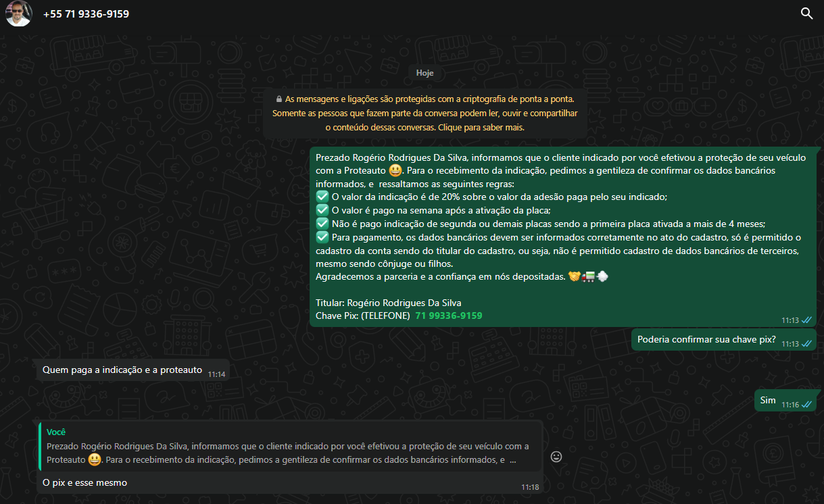Click the Hoje date chip
The height and width of the screenshot is (504, 824).
425,73
